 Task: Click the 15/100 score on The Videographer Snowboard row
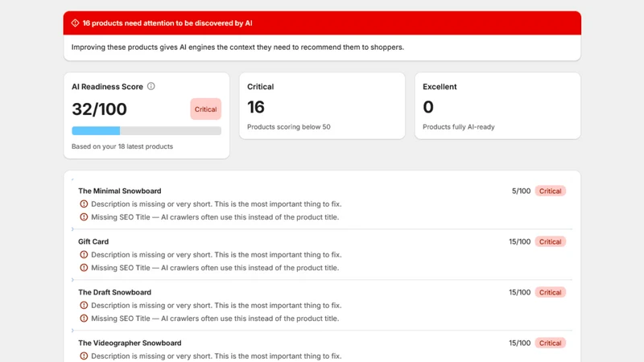pyautogui.click(x=519, y=343)
